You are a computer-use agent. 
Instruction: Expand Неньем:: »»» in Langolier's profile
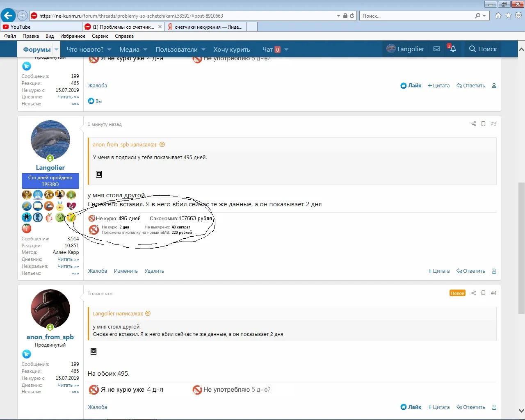tap(75, 274)
